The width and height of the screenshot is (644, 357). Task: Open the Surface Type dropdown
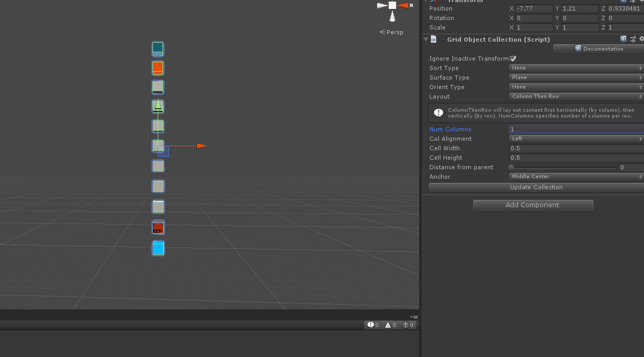point(576,78)
